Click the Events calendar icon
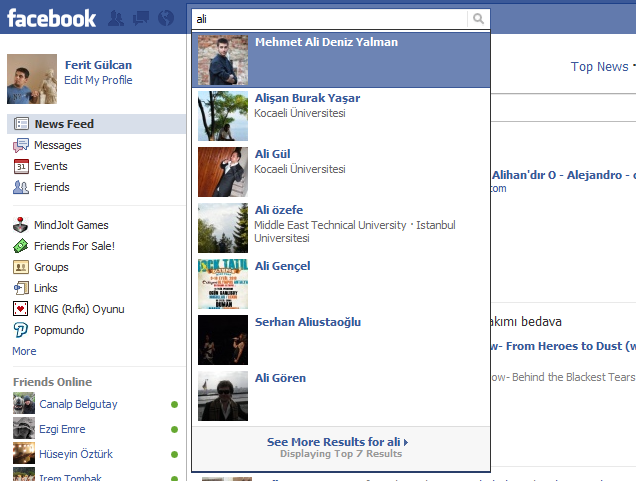This screenshot has height=481, width=636. (21, 166)
